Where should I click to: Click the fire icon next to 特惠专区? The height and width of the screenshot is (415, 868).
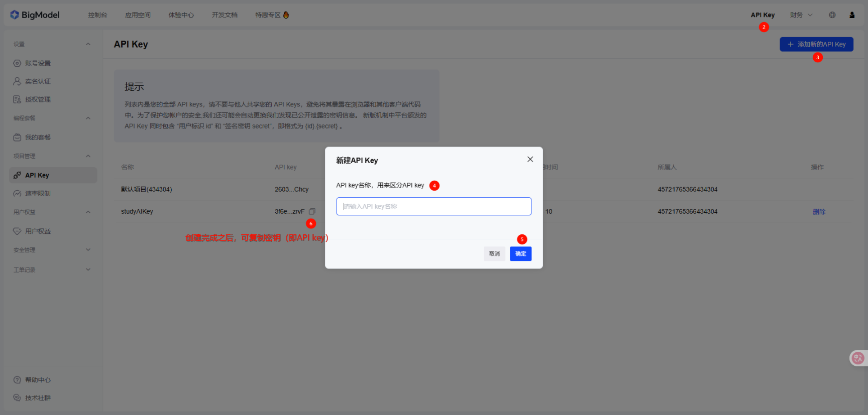pyautogui.click(x=286, y=15)
